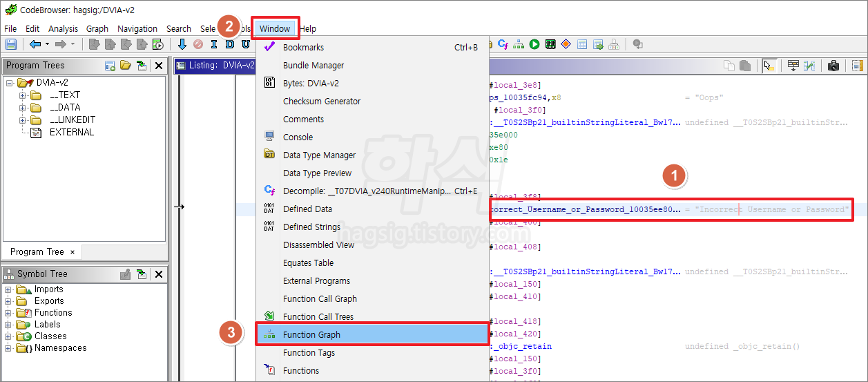
Task: Open the back-history dropdown arrow
Action: pos(47,44)
